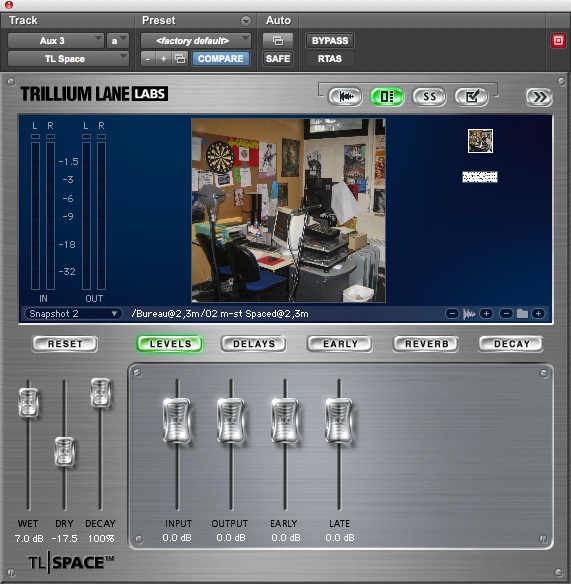The width and height of the screenshot is (571, 584).
Task: Click the INPUT value 0.0 dB
Action: click(x=177, y=538)
